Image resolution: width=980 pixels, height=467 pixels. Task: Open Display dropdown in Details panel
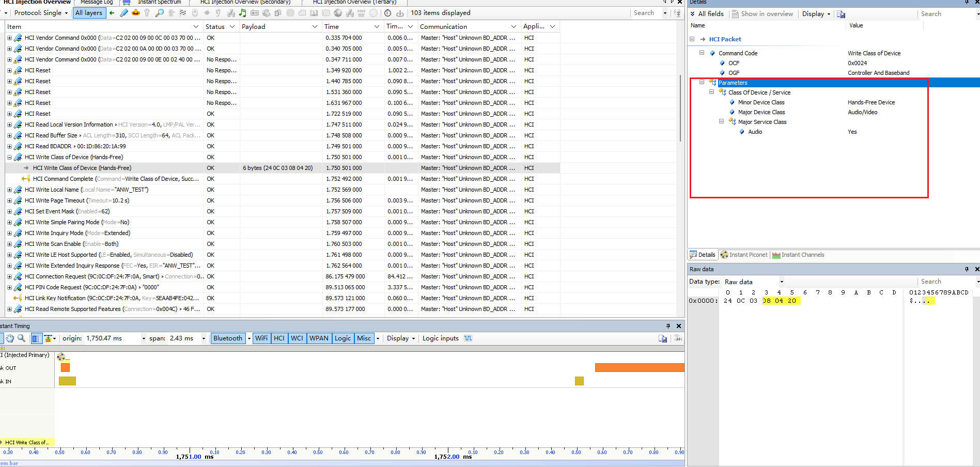tap(816, 14)
